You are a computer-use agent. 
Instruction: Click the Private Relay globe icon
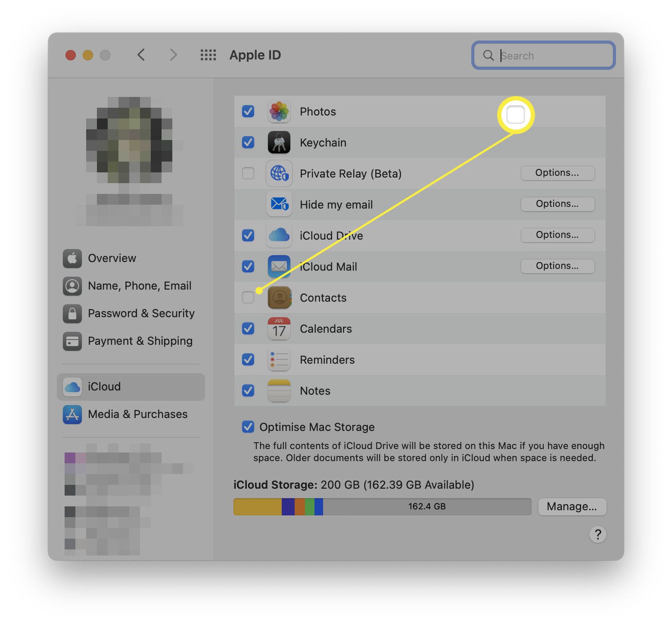tap(279, 173)
